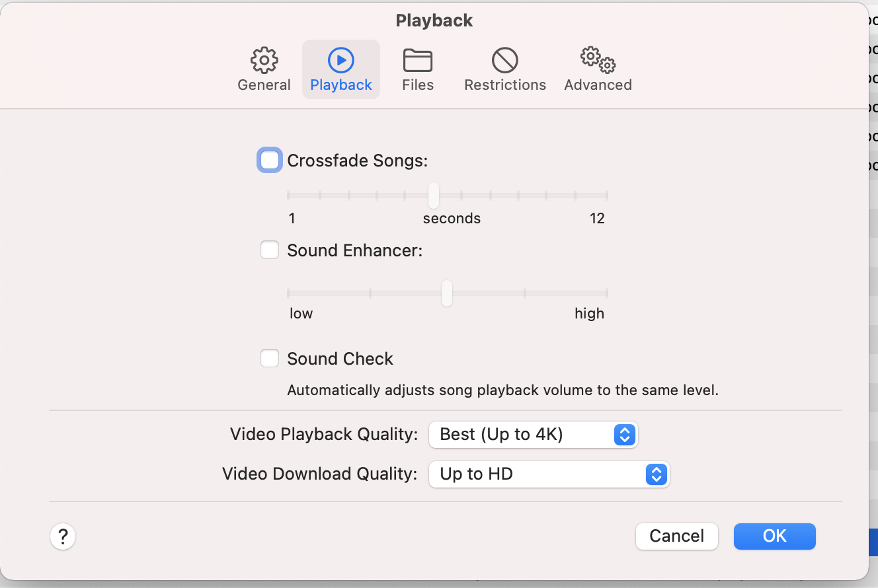Enable the Crossfade Songs checkbox
This screenshot has height=588, width=878.
(x=270, y=161)
